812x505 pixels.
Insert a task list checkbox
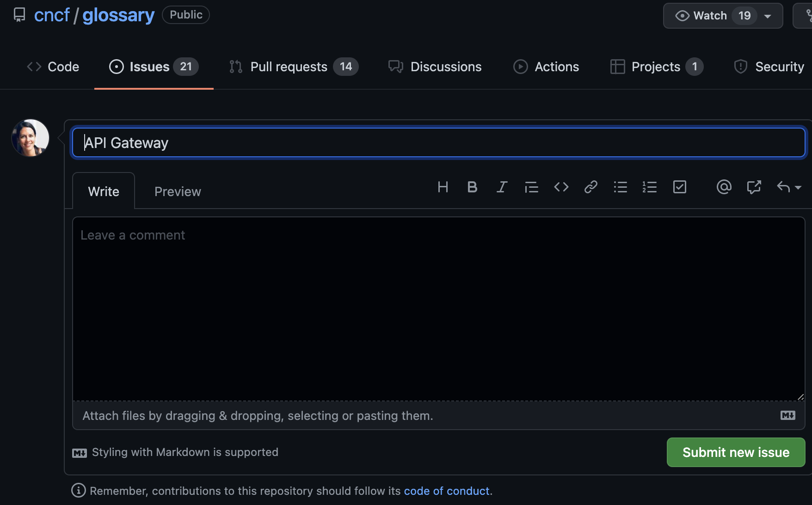pyautogui.click(x=680, y=187)
